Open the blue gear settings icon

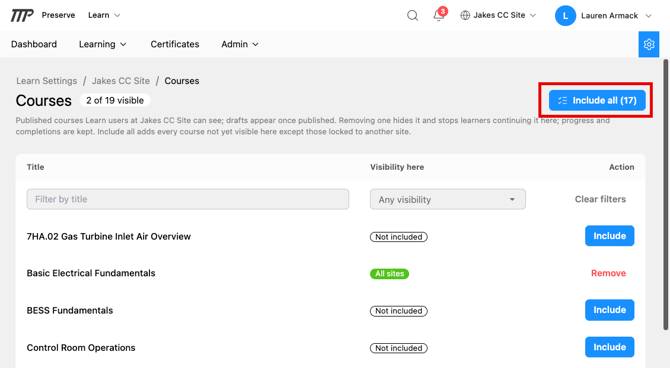tap(649, 44)
